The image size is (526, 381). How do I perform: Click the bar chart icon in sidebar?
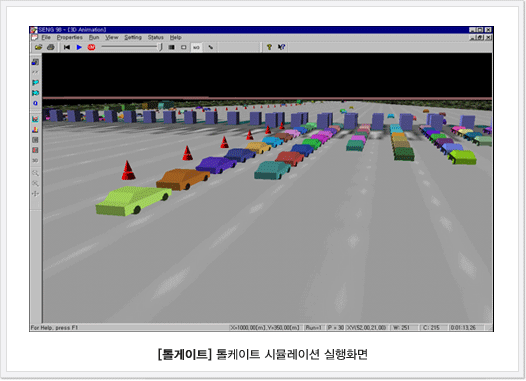pos(35,129)
